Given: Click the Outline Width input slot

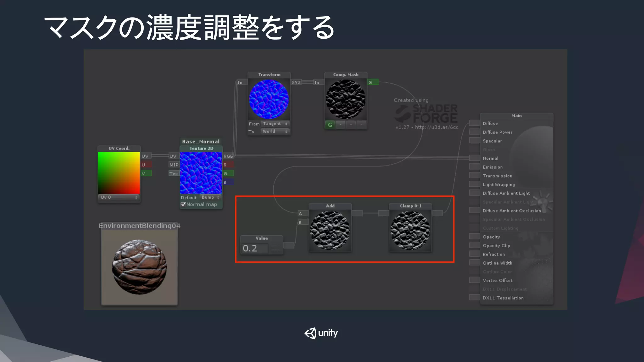Looking at the screenshot, I should 475,262.
